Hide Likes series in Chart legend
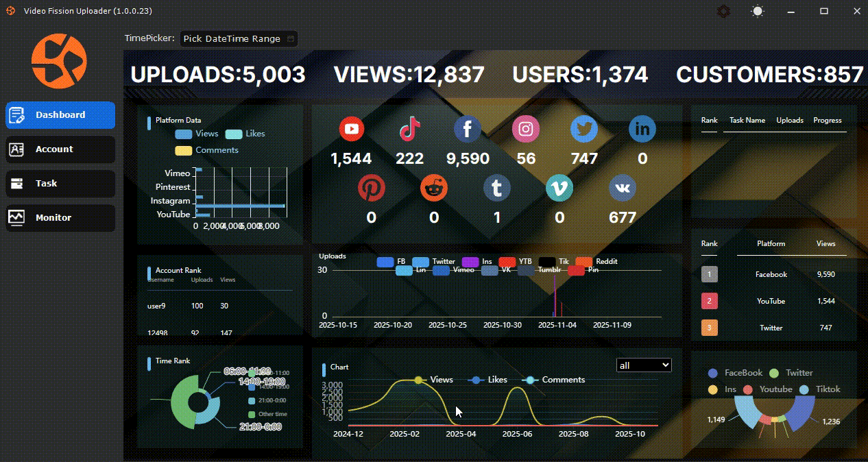 [x=487, y=380]
